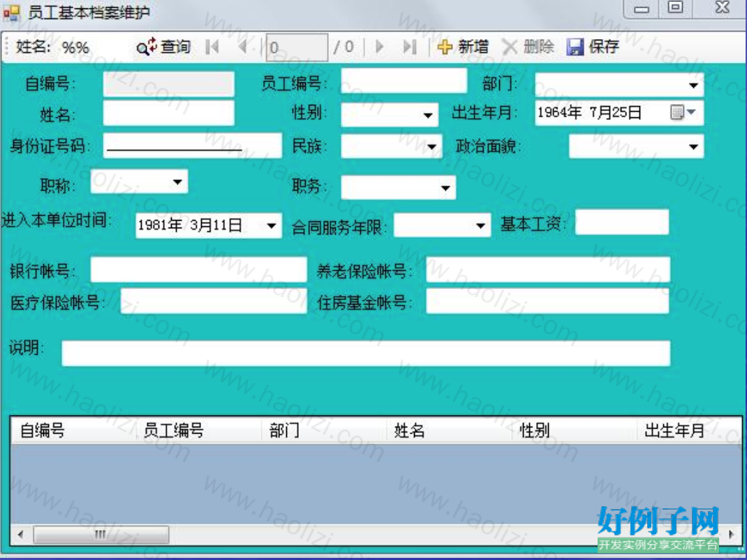Click 新增 to add a new record

click(463, 47)
